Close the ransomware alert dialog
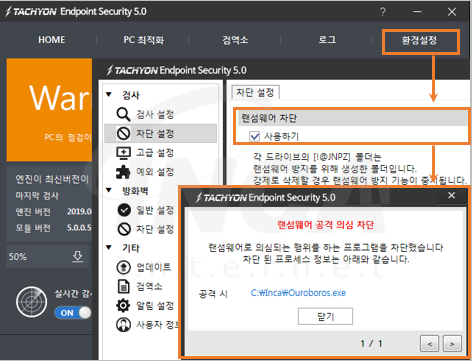Image resolution: width=472 pixels, height=361 pixels. click(451, 195)
